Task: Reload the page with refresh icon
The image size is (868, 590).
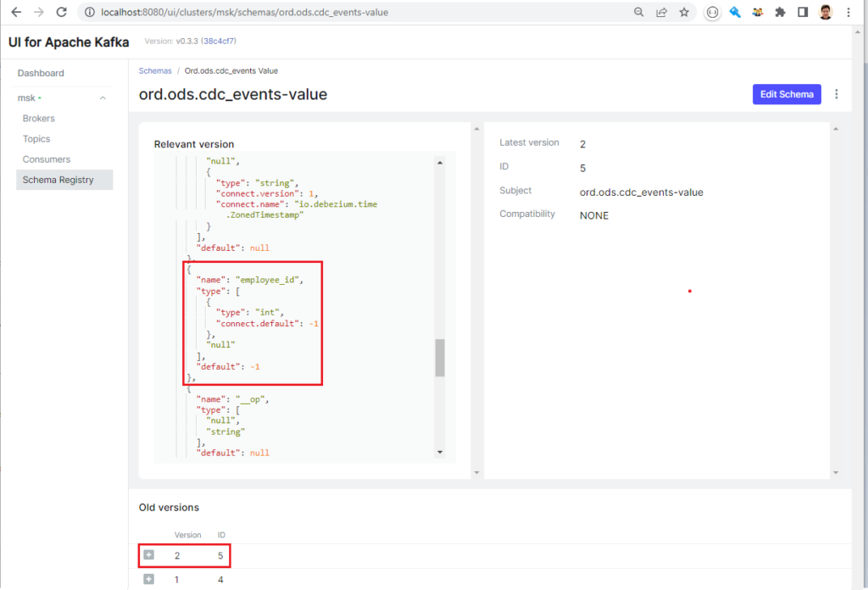Action: point(61,13)
